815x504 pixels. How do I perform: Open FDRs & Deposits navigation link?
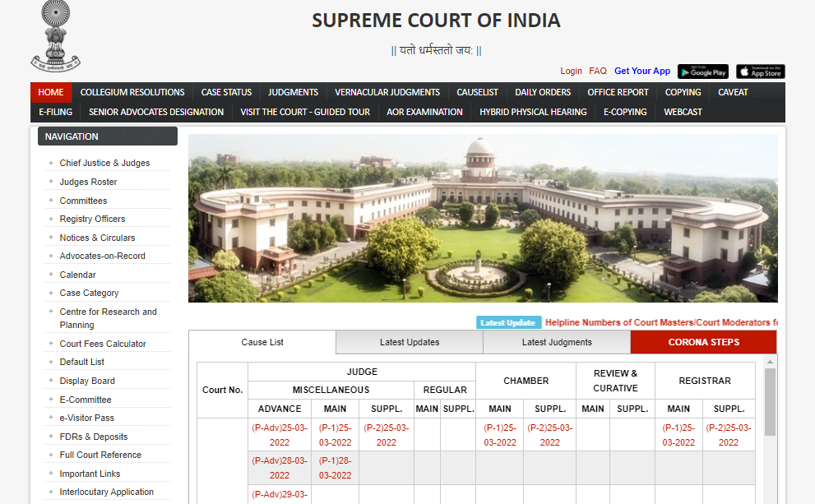coord(94,437)
